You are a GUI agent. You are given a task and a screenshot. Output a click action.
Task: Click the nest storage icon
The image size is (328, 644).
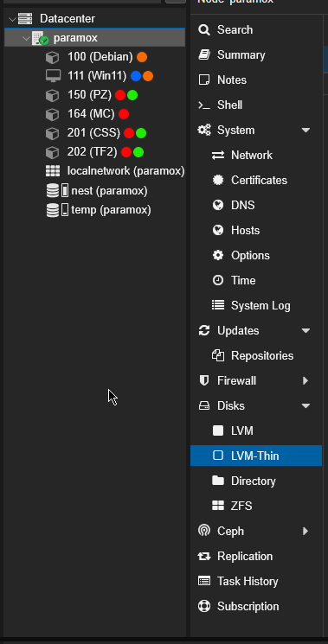coord(57,190)
